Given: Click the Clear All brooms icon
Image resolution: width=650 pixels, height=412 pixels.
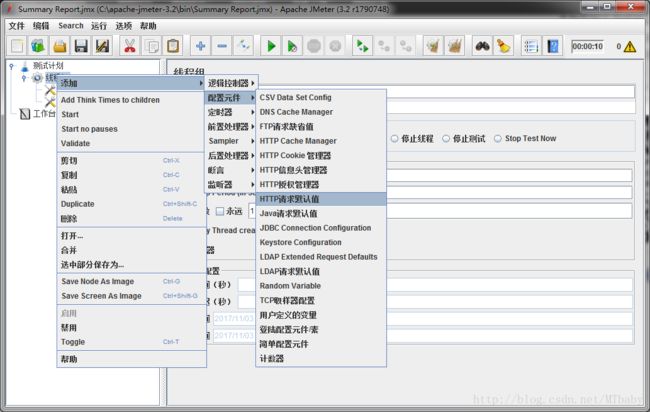Looking at the screenshot, I should point(454,46).
